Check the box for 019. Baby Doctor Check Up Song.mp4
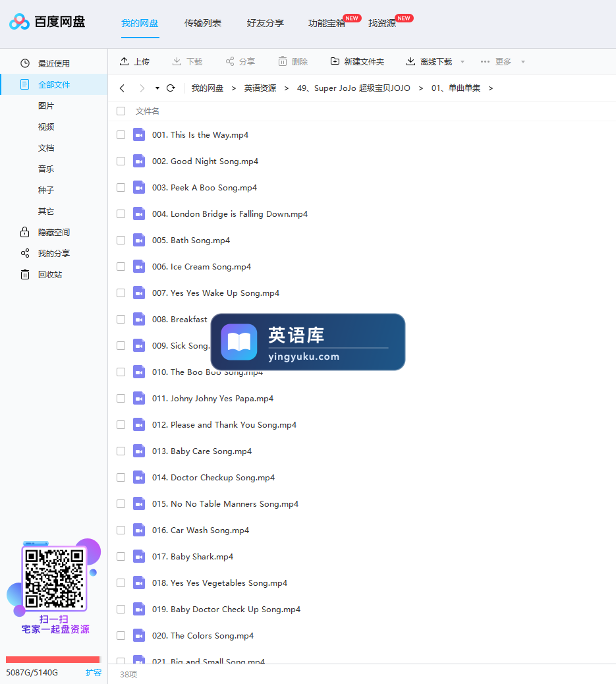 point(121,610)
